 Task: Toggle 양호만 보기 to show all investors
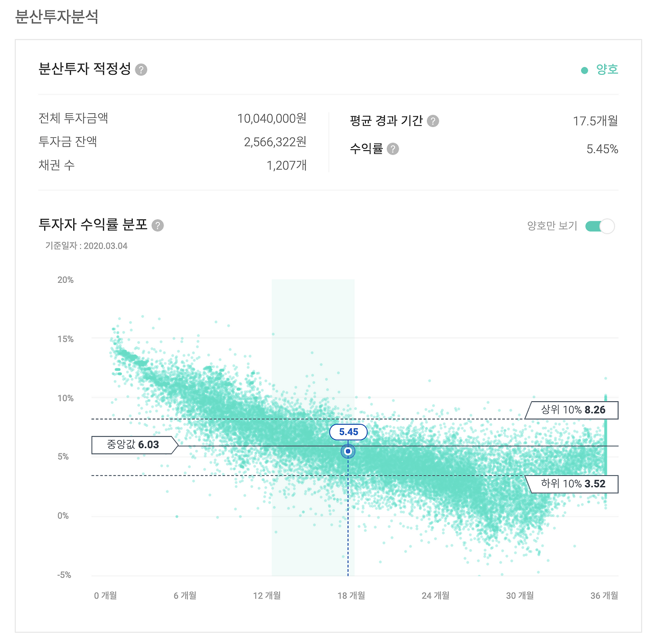(x=600, y=225)
